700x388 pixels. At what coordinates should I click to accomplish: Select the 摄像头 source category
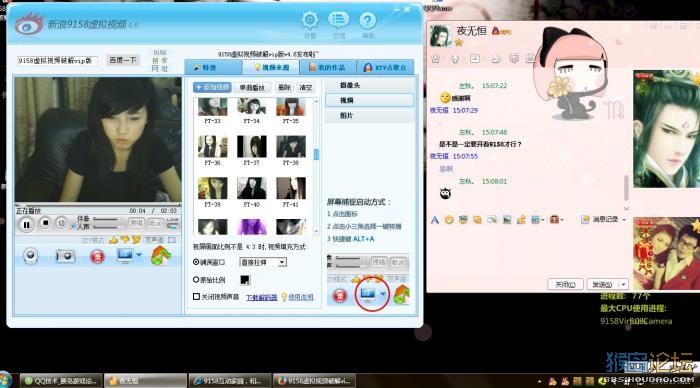point(370,85)
